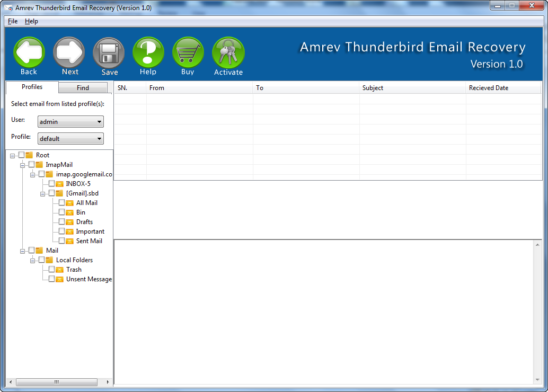Click the Buy shopping cart icon

(x=188, y=52)
